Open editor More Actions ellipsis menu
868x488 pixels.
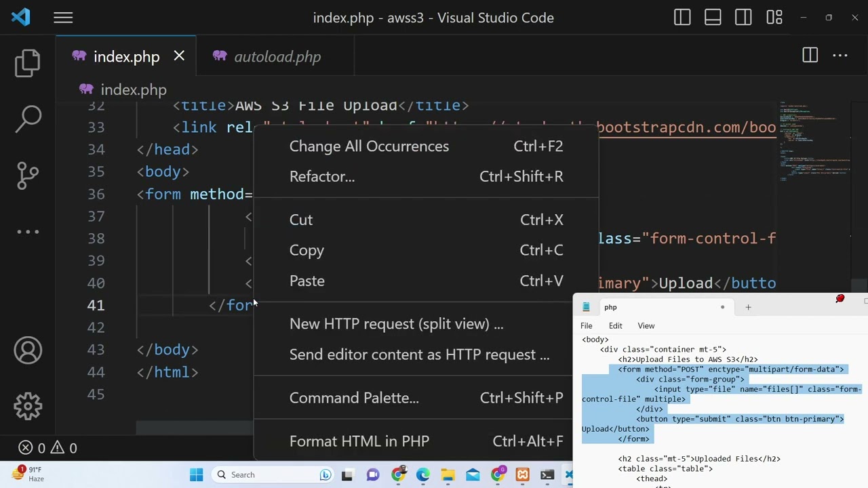[840, 56]
